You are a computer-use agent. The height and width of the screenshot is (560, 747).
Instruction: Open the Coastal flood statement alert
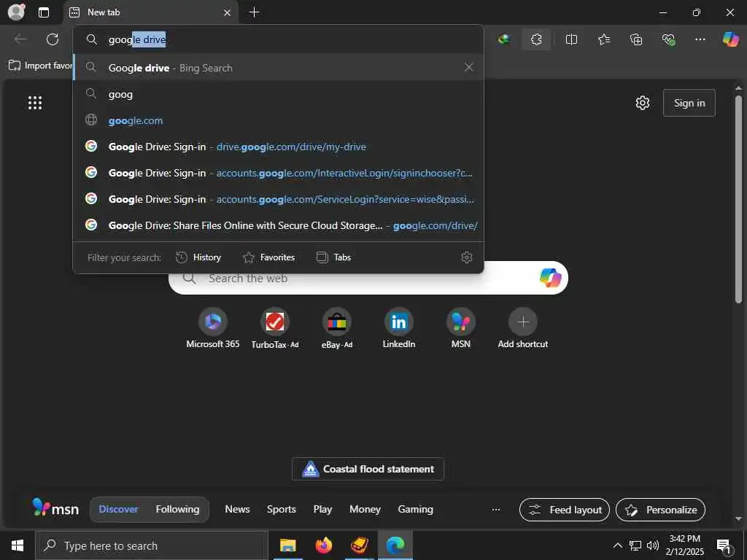(368, 469)
